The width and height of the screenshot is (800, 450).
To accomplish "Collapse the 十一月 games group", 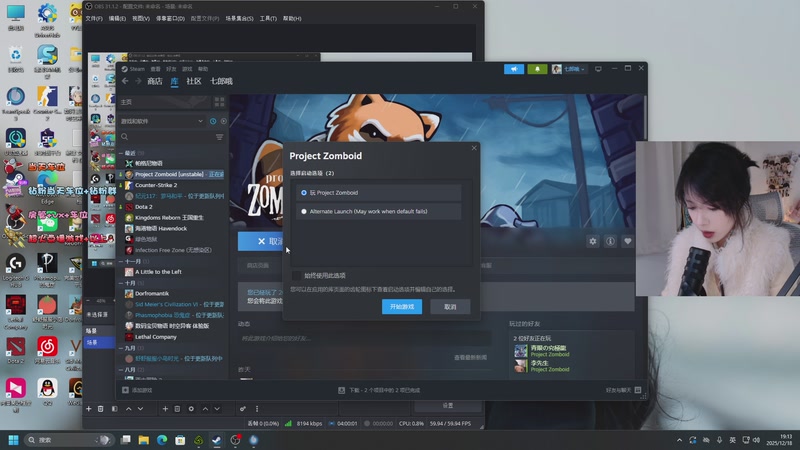I will tap(121, 261).
